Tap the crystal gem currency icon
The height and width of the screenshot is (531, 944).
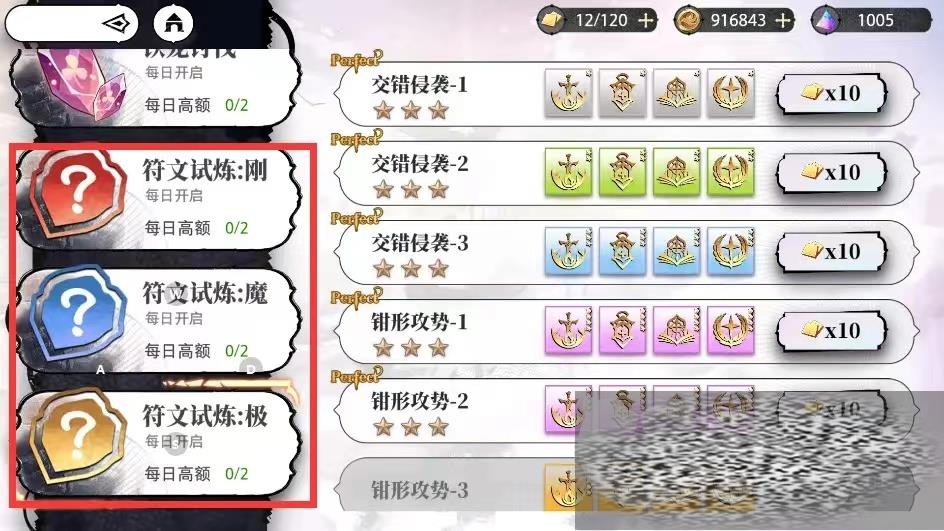pyautogui.click(x=825, y=20)
